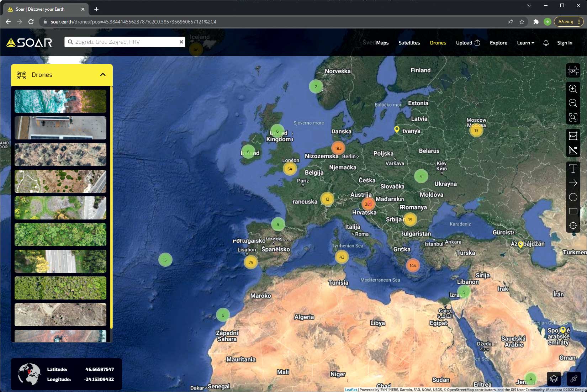Open the Maps section
587x392 pixels.
(x=382, y=43)
